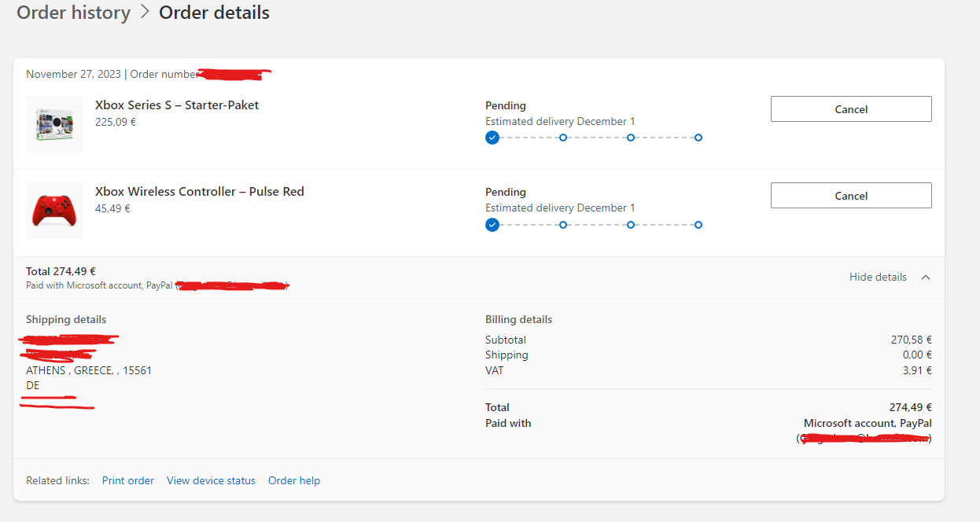The height and width of the screenshot is (522, 980).
Task: Open View device status link
Action: point(211,480)
